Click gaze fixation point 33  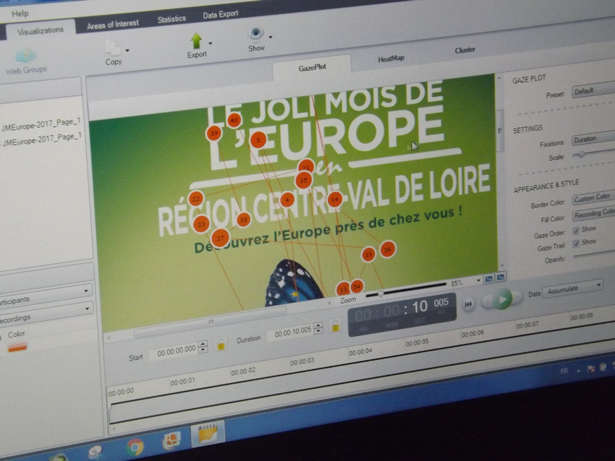pos(368,255)
